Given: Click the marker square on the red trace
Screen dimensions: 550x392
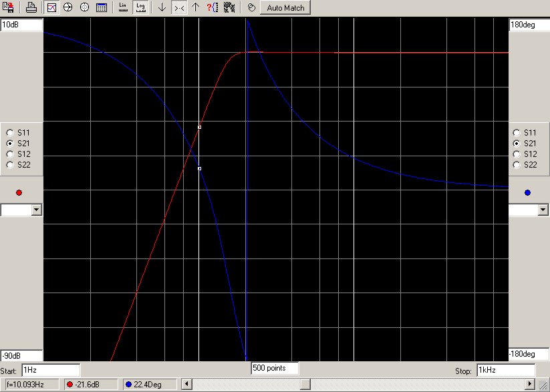Looking at the screenshot, I should 199,128.
